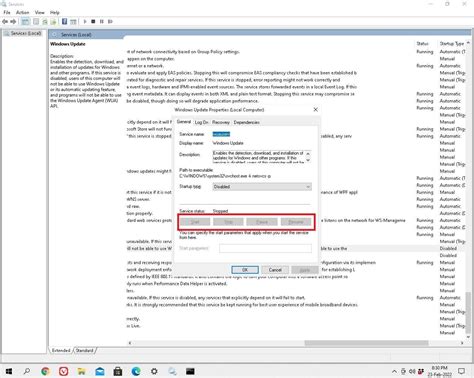Launch the red Vivaldi browser taskbar icon

point(63,371)
